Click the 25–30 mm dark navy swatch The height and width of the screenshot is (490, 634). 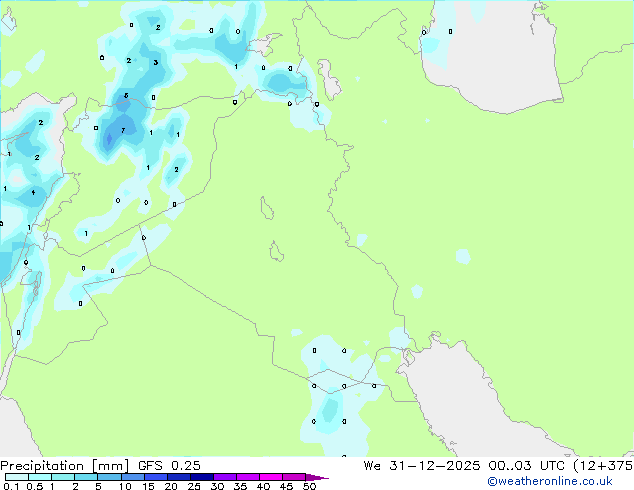[201, 477]
